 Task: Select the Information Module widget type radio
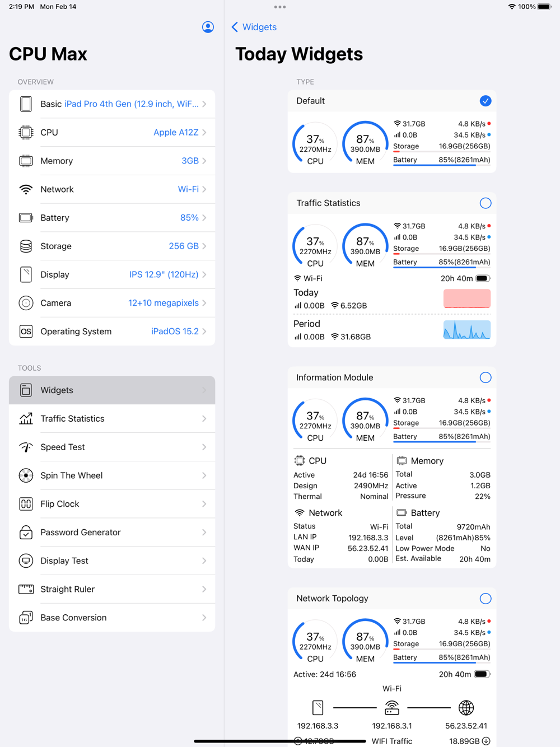pyautogui.click(x=486, y=377)
